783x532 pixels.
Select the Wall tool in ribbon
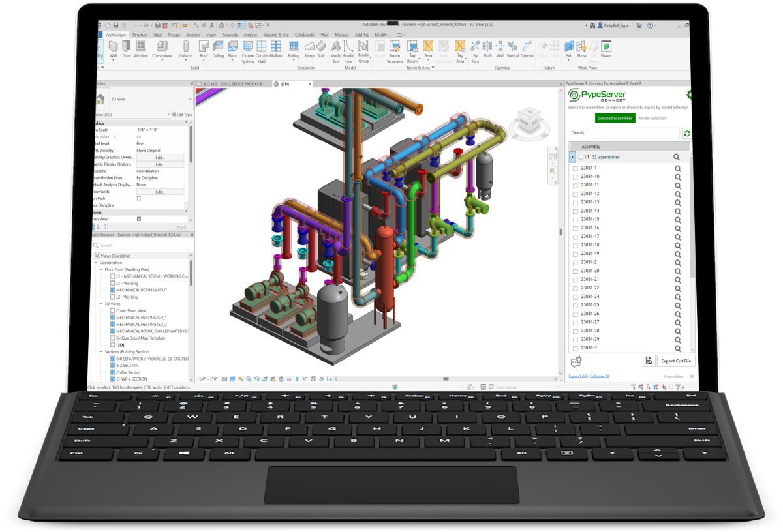(113, 48)
